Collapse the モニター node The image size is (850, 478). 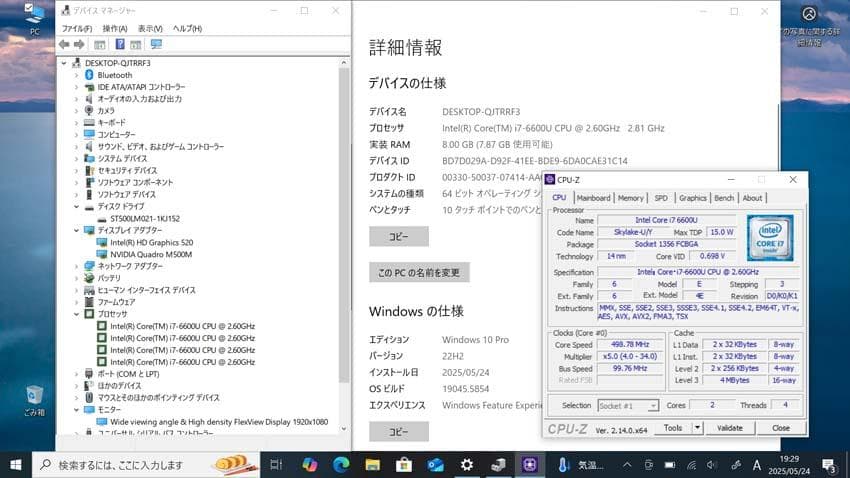(76, 410)
